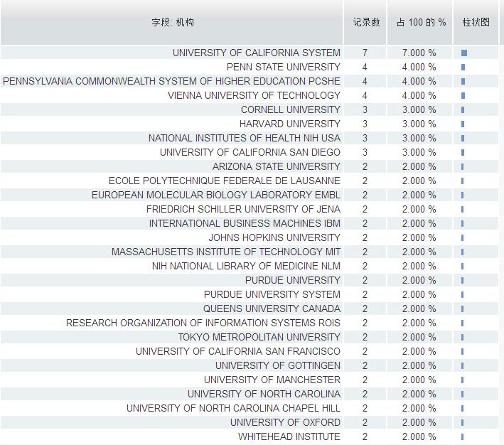
Task: Click the 柱状图 column header
Action: pos(476,22)
